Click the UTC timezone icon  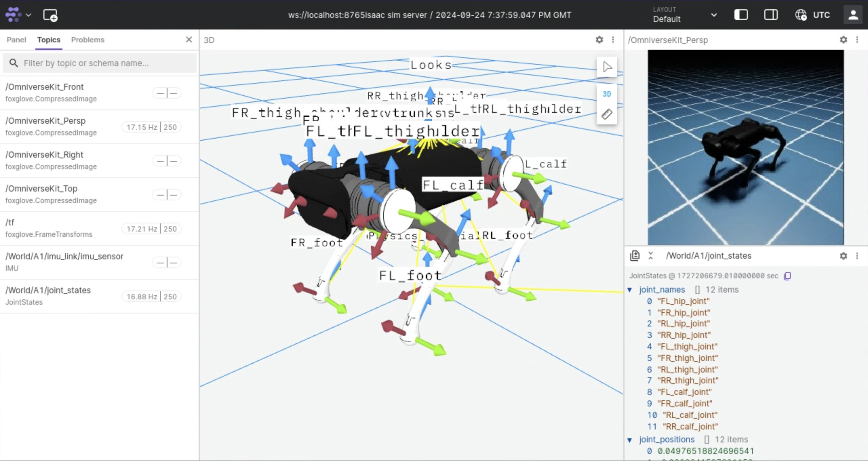point(801,15)
